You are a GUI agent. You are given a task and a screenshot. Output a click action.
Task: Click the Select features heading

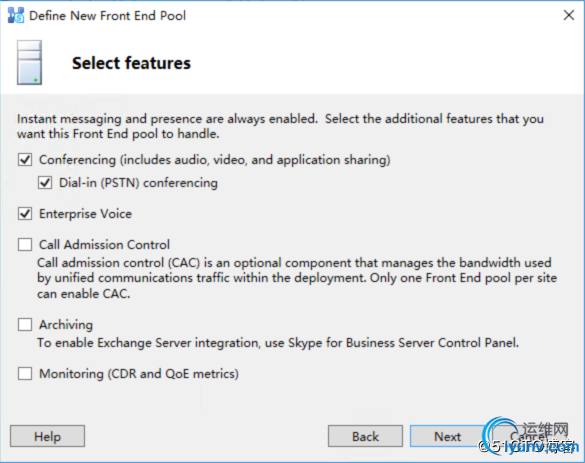[131, 63]
